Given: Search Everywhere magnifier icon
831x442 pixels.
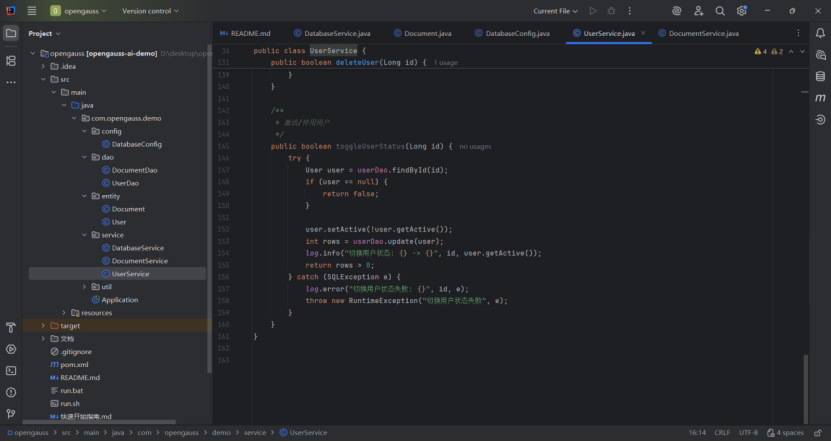Looking at the screenshot, I should (720, 11).
